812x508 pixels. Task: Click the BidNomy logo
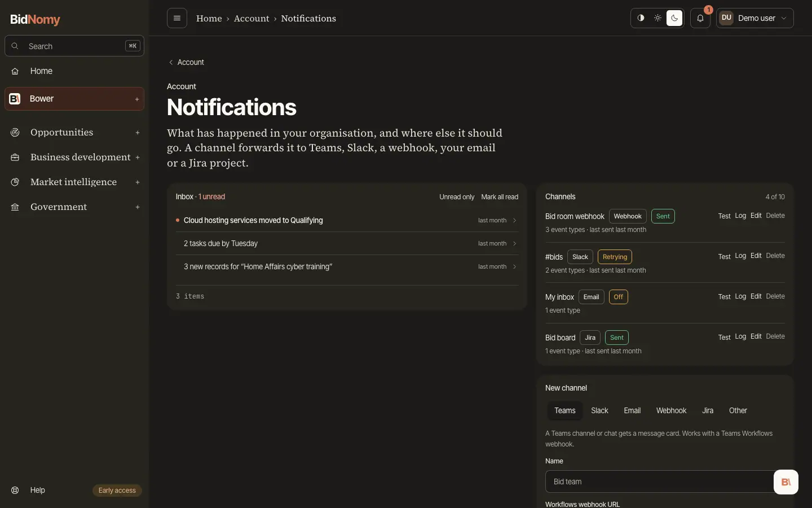tap(35, 19)
